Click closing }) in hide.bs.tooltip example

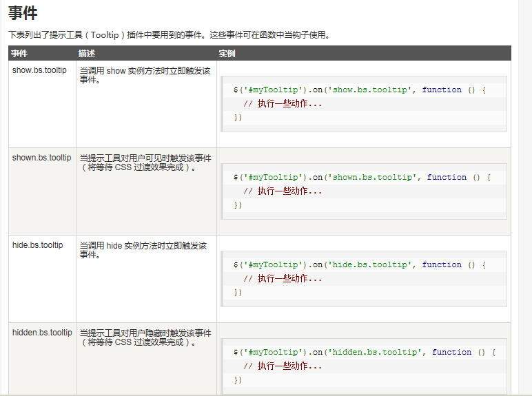238,293
